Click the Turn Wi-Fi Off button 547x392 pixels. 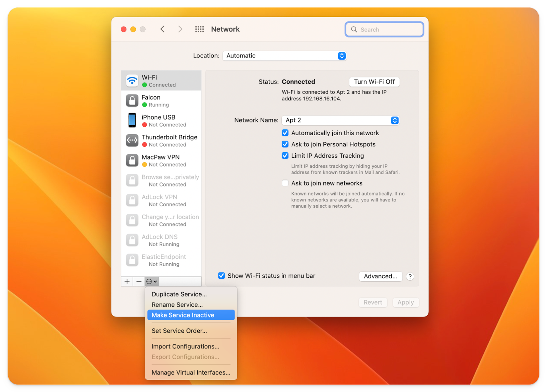(x=374, y=82)
